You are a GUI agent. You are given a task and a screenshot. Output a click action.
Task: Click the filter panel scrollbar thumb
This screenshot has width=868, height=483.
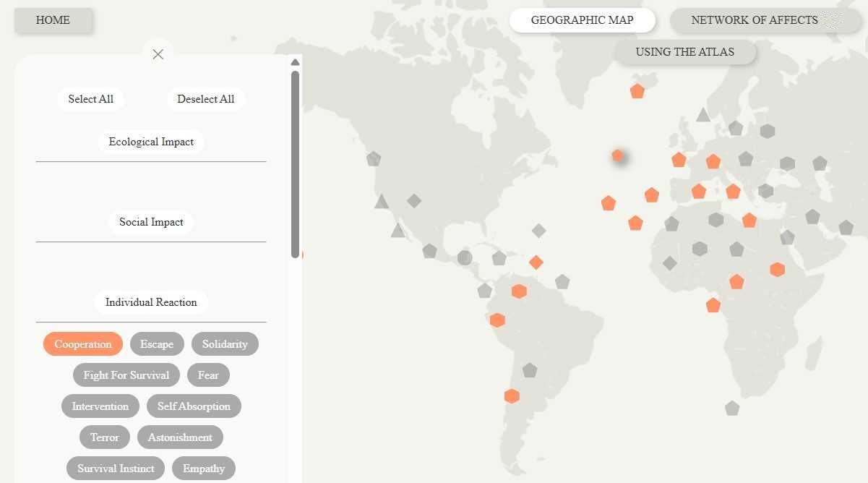tap(295, 163)
